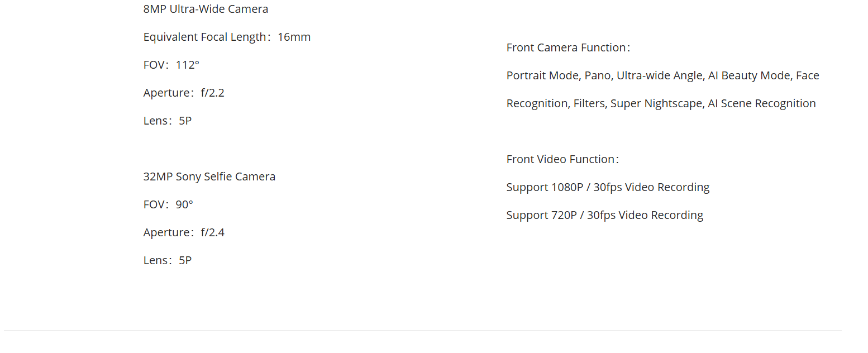Click the 32MP Sony Selfie Camera heading
This screenshot has height=353, width=868.
(x=209, y=176)
